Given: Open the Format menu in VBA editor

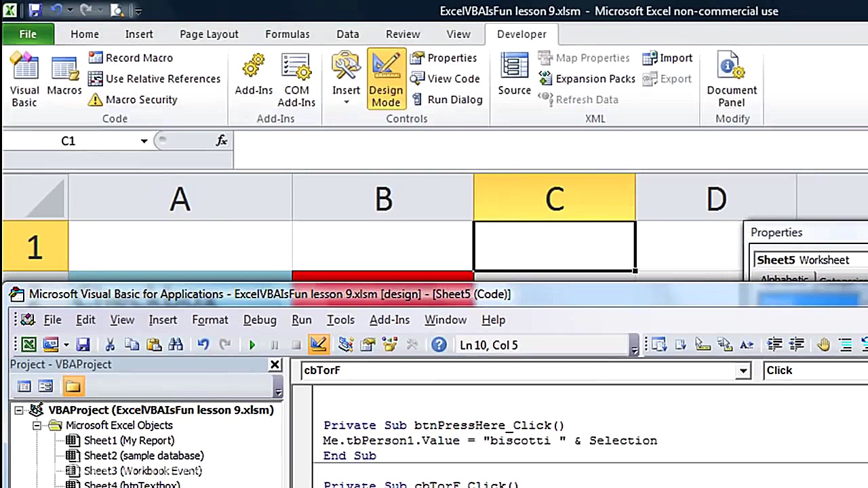Looking at the screenshot, I should click(x=210, y=320).
